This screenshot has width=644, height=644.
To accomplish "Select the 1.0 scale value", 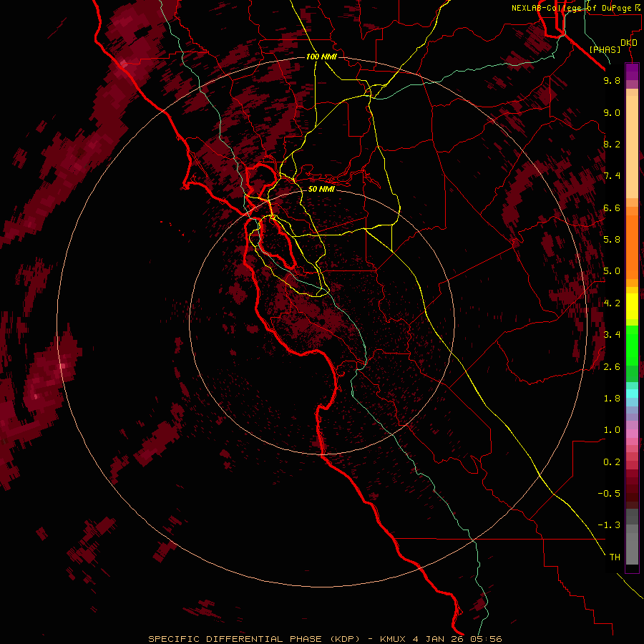I will (612, 430).
